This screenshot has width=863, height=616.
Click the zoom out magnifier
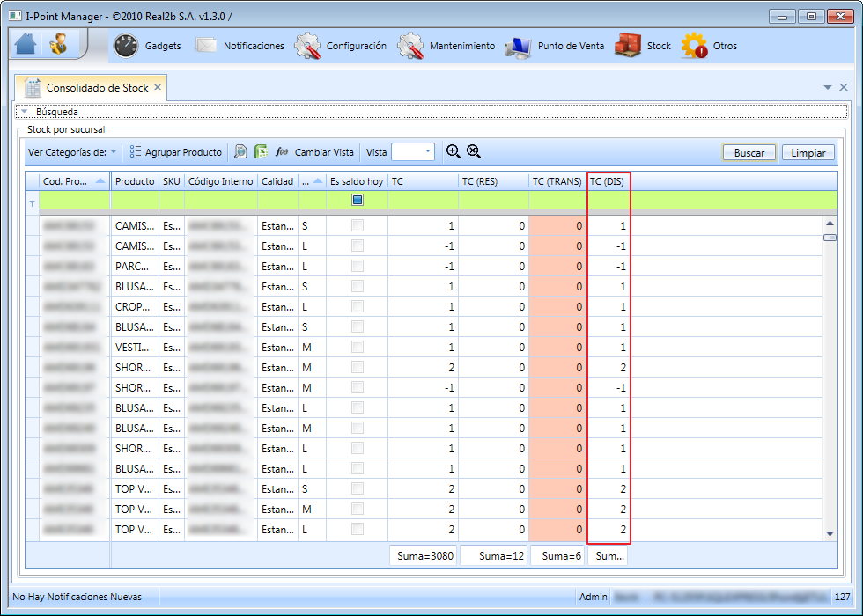pos(474,151)
